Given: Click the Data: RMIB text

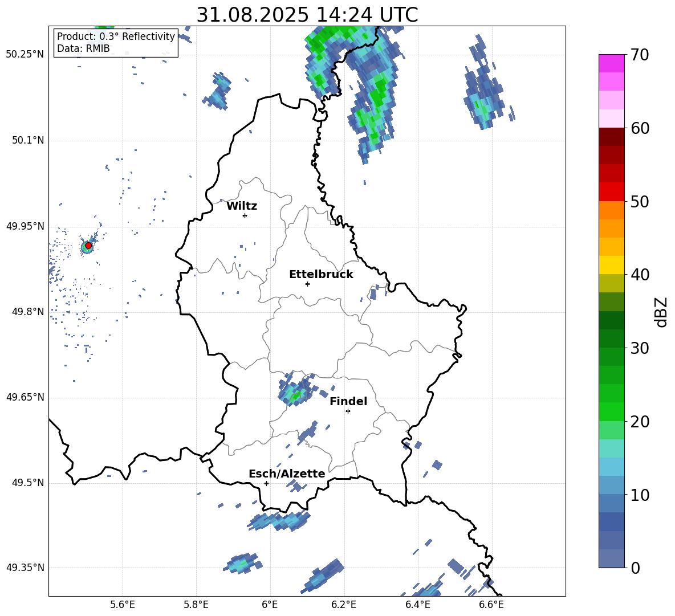Looking at the screenshot, I should [83, 48].
